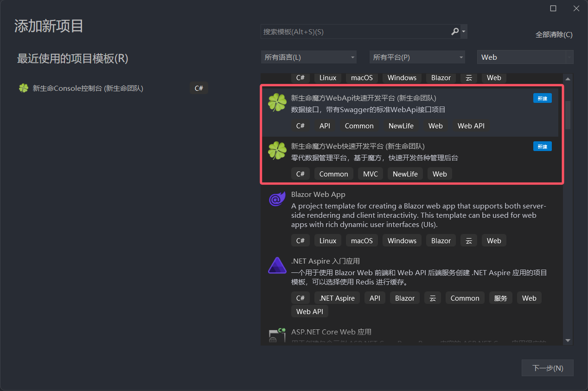Click the Blazor Web App icon

coord(277,199)
